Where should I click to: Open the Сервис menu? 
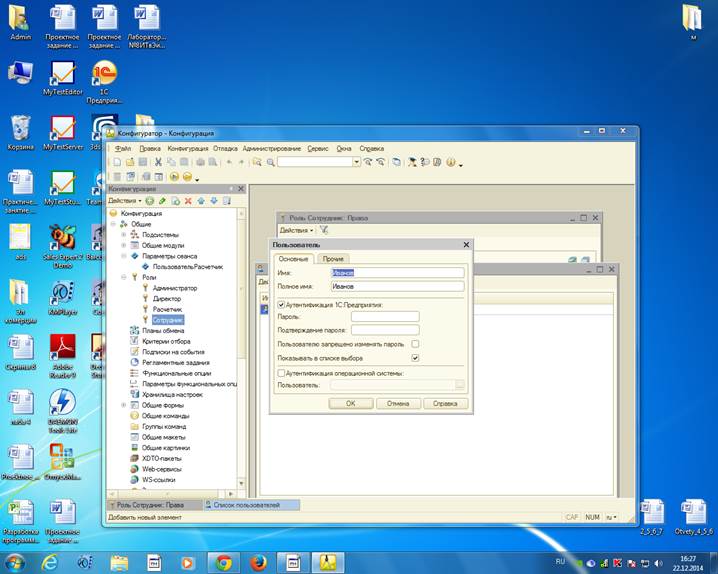318,148
